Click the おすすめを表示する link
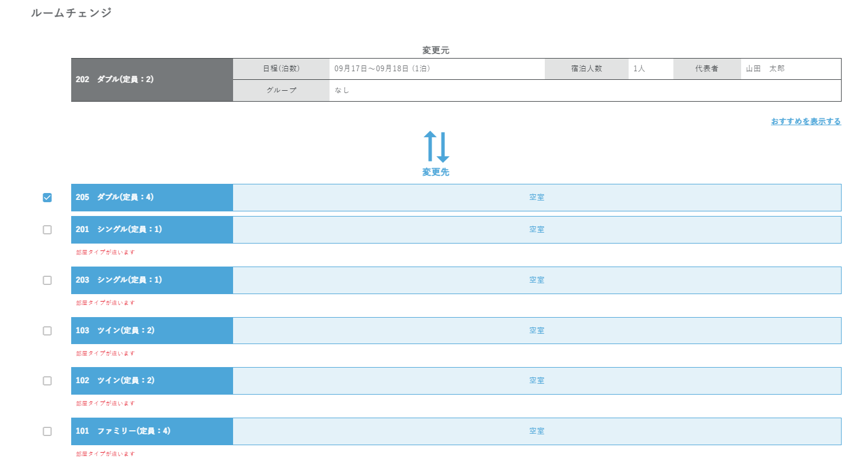Viewport: 868px width, 463px height. (805, 121)
